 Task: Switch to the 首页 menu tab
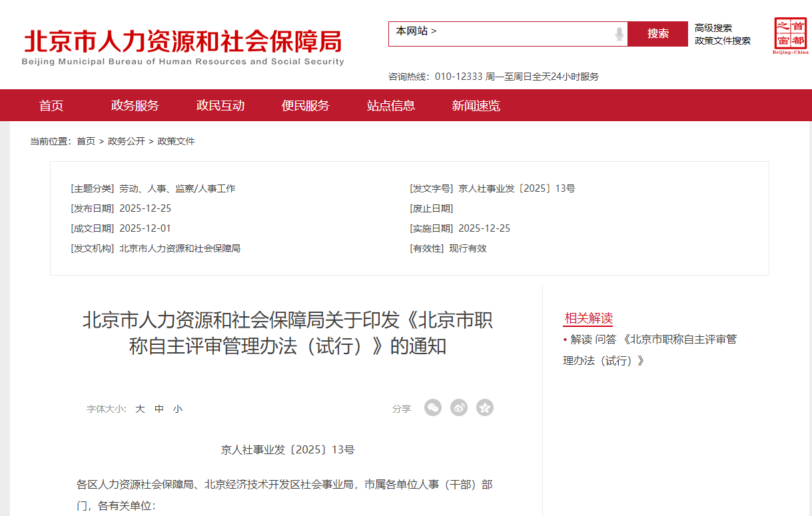53,105
